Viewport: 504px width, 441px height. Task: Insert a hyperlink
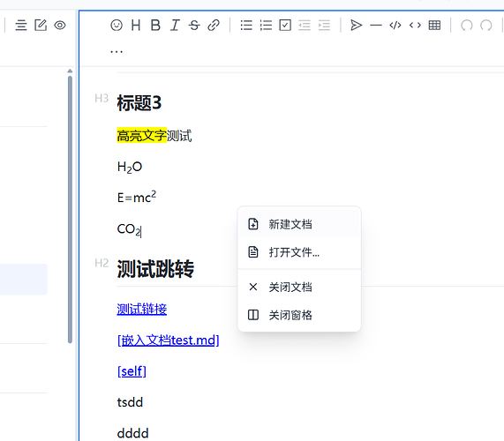pos(214,25)
